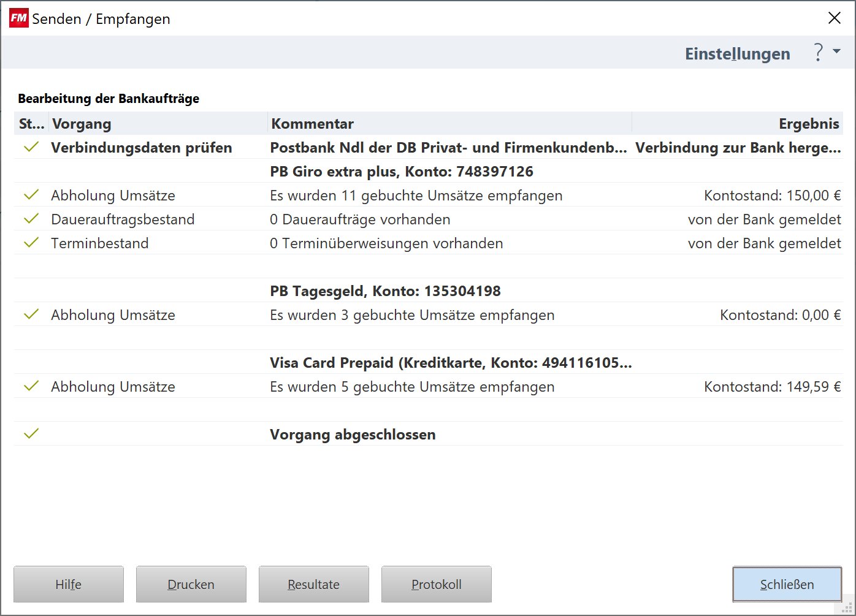Close the Senden / Empfangen window
The image size is (856, 616).
pyautogui.click(x=835, y=18)
